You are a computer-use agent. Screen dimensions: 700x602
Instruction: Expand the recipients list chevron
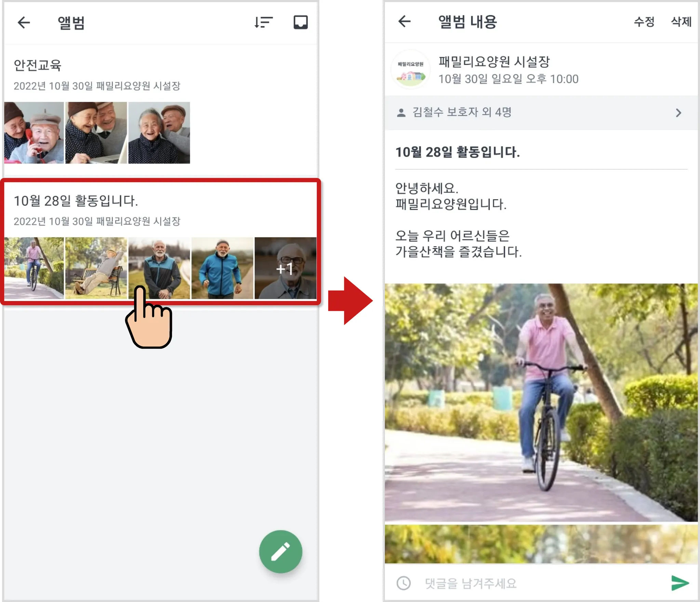click(678, 113)
